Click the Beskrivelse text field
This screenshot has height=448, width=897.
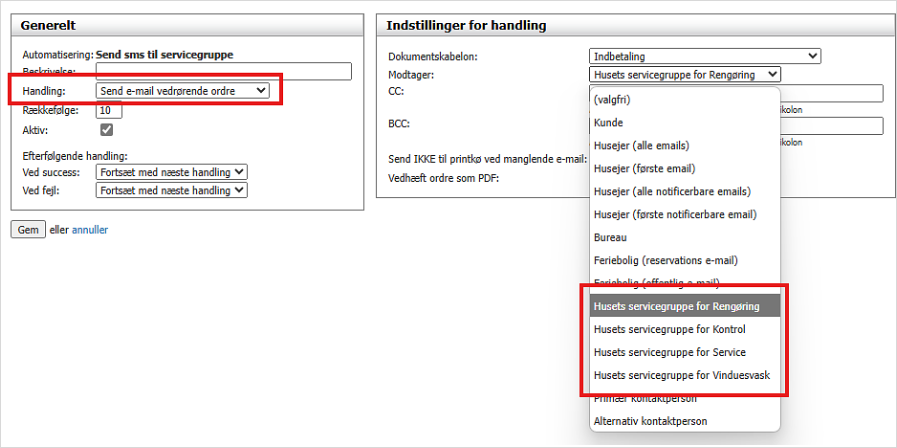[x=224, y=71]
